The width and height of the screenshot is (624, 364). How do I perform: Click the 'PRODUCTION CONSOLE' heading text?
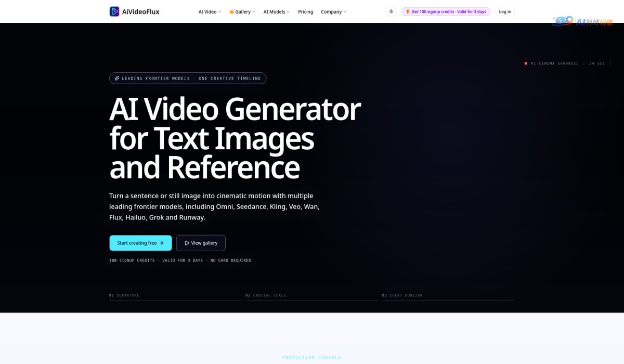coord(311,358)
